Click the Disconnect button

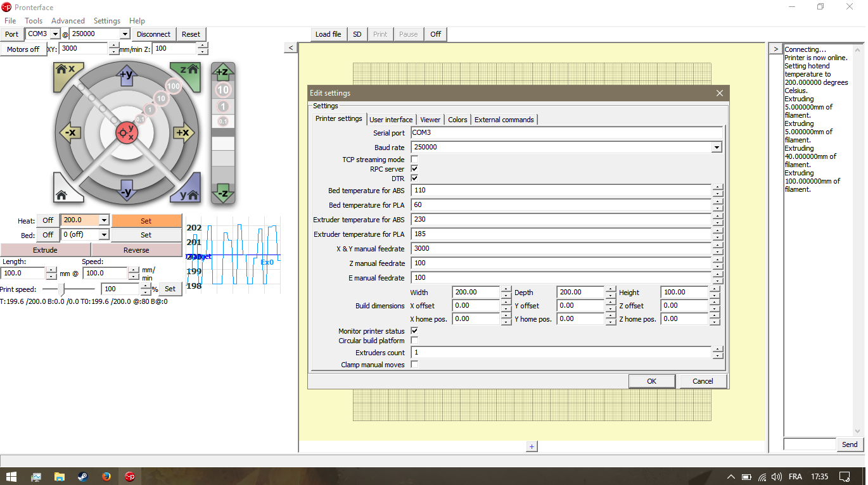153,34
